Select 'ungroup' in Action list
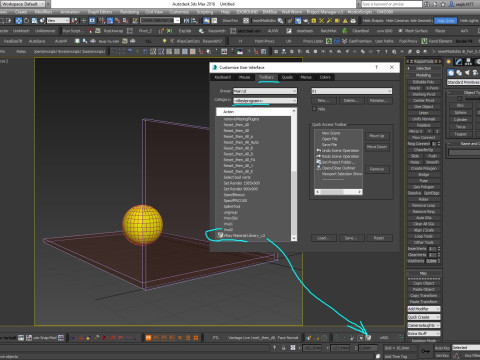This screenshot has width=480, height=360. 231,212
